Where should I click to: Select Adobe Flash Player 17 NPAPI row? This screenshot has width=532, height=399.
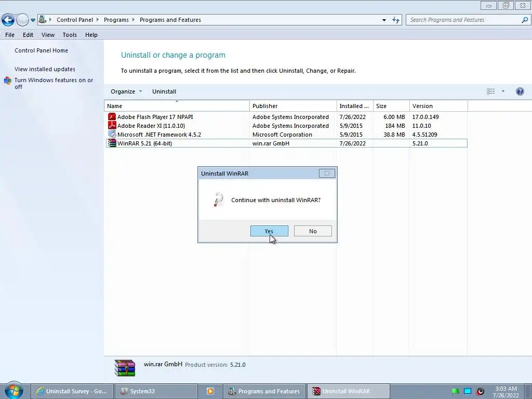[287, 117]
